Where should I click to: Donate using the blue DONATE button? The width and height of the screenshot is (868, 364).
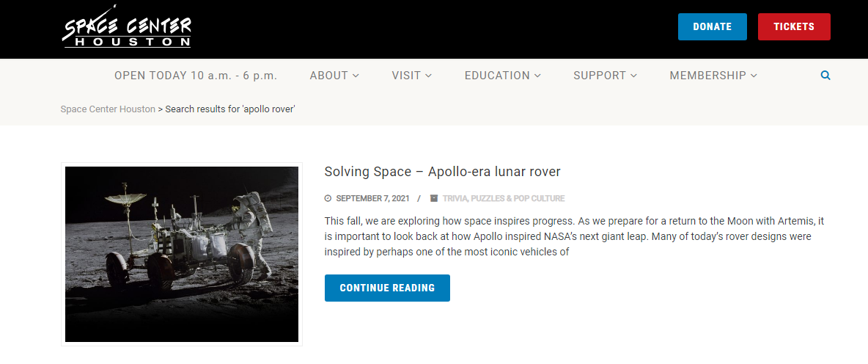point(712,26)
